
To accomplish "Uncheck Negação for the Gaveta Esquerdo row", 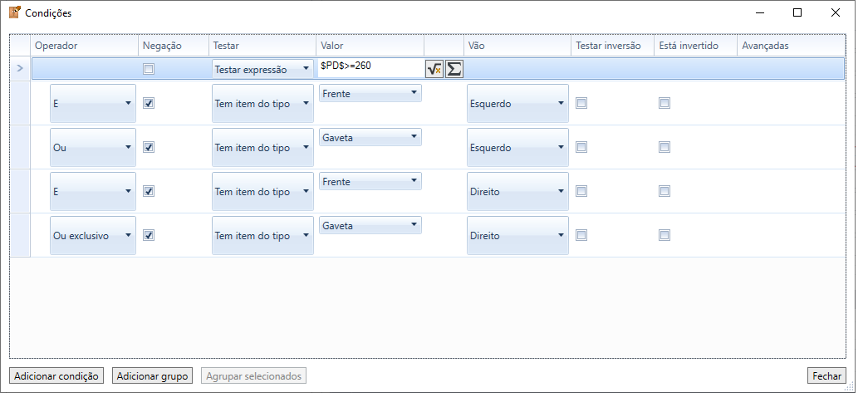I will click(x=149, y=147).
